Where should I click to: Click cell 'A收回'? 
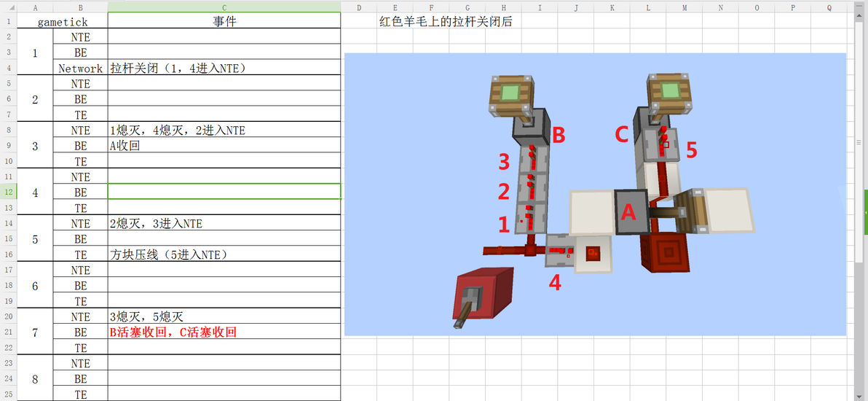coord(224,145)
